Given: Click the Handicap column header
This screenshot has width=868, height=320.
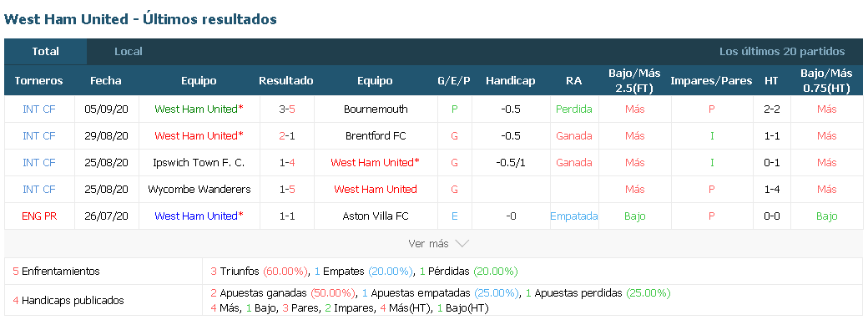Looking at the screenshot, I should pos(511,81).
